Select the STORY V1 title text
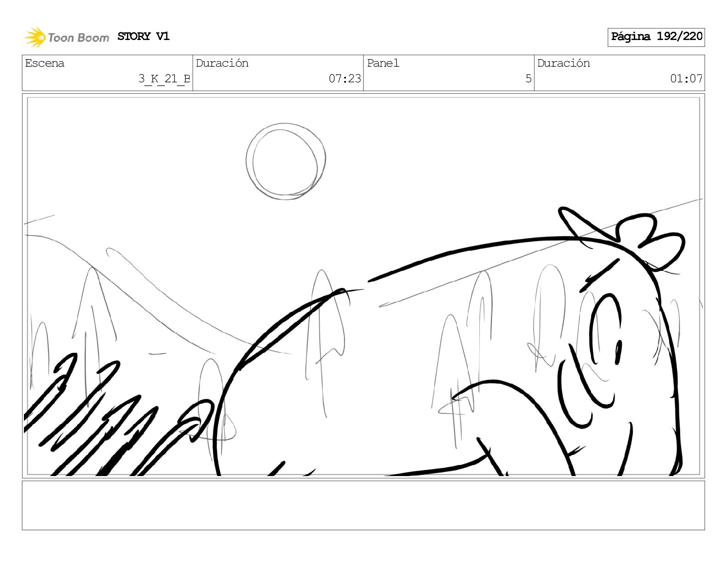 (143, 36)
